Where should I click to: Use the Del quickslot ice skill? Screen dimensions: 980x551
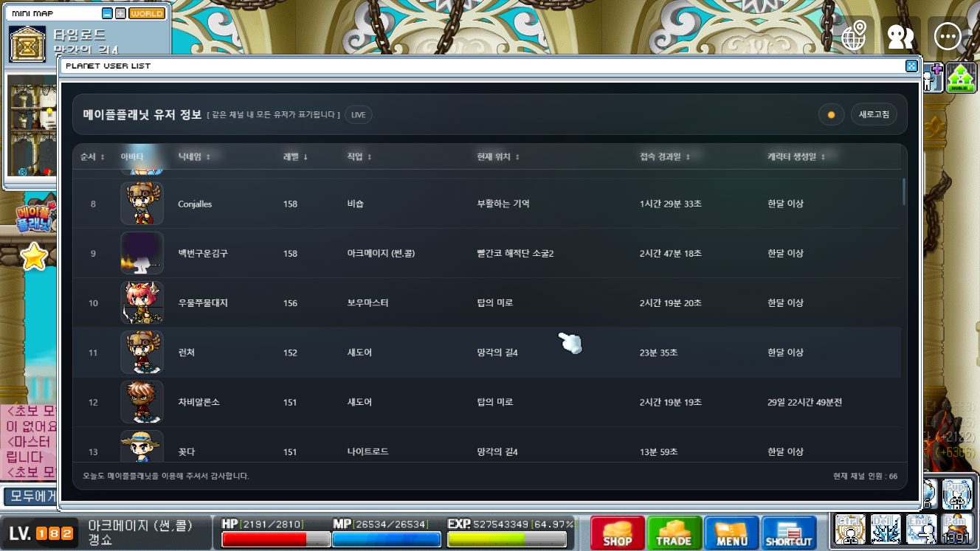tap(886, 528)
